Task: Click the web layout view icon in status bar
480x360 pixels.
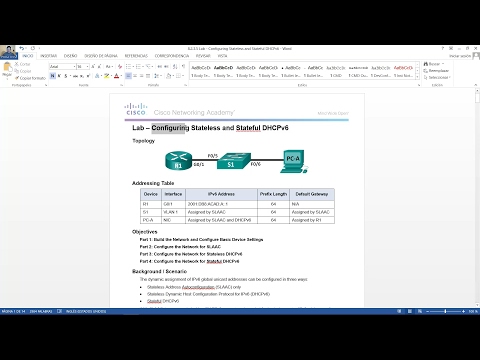Action: (x=420, y=311)
